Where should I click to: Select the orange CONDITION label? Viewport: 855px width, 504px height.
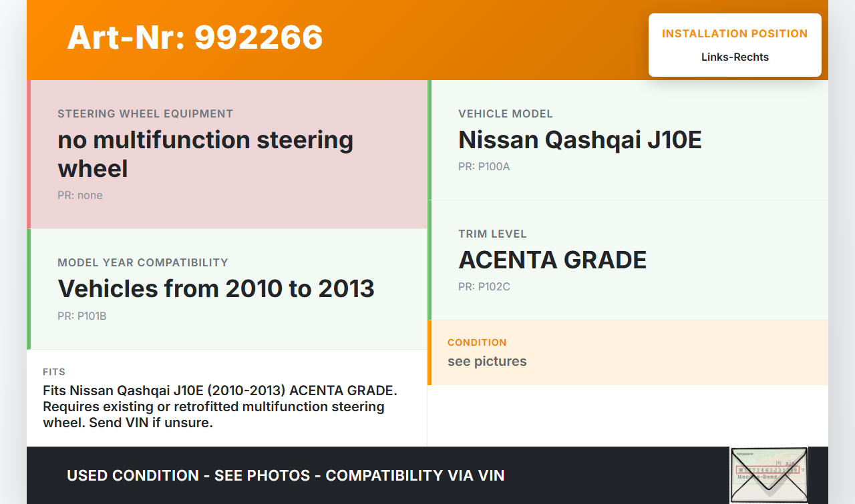pyautogui.click(x=477, y=342)
